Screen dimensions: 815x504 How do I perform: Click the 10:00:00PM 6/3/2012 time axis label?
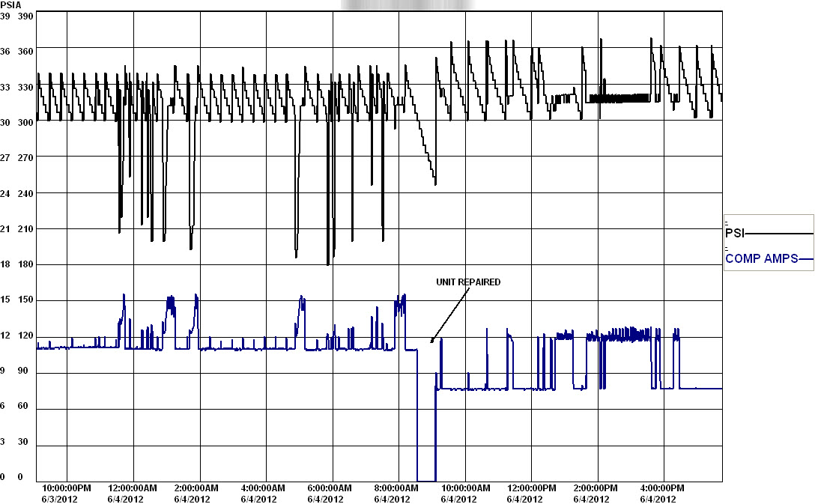click(x=67, y=494)
